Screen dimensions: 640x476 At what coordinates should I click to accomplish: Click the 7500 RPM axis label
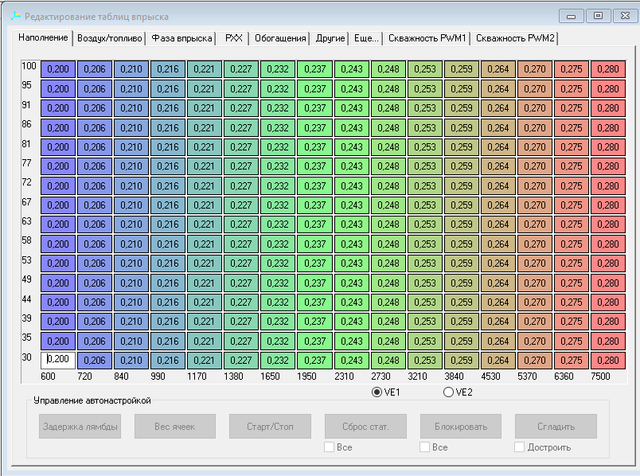tap(600, 376)
